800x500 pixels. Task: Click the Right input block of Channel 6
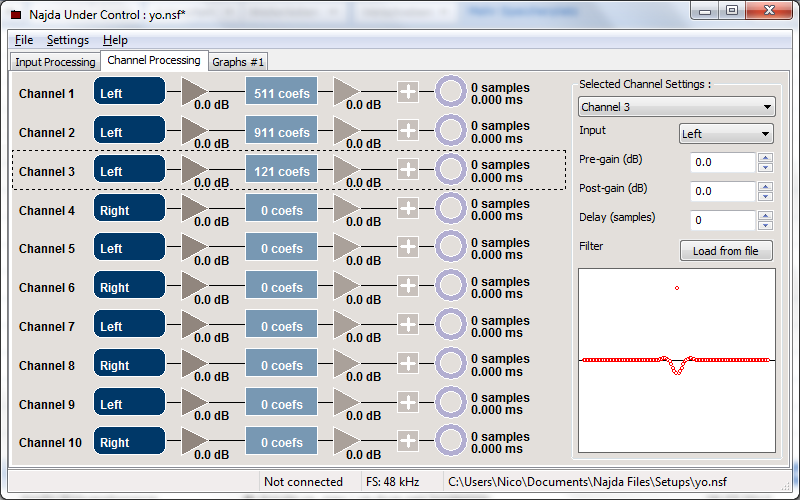[x=129, y=286]
